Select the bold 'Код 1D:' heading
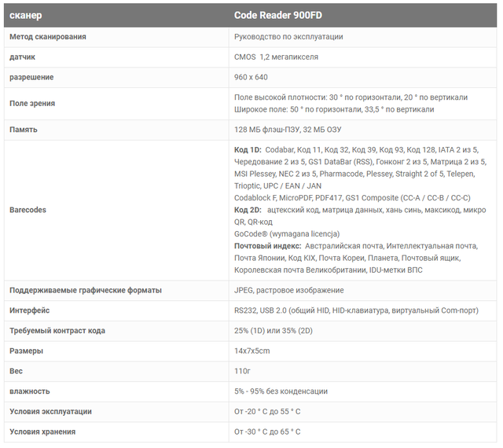Image resolution: width=503 pixels, height=448 pixels. coord(248,149)
